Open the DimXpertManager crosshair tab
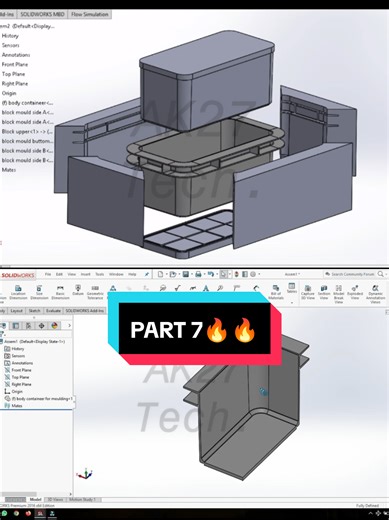The image size is (389, 520). (41, 325)
